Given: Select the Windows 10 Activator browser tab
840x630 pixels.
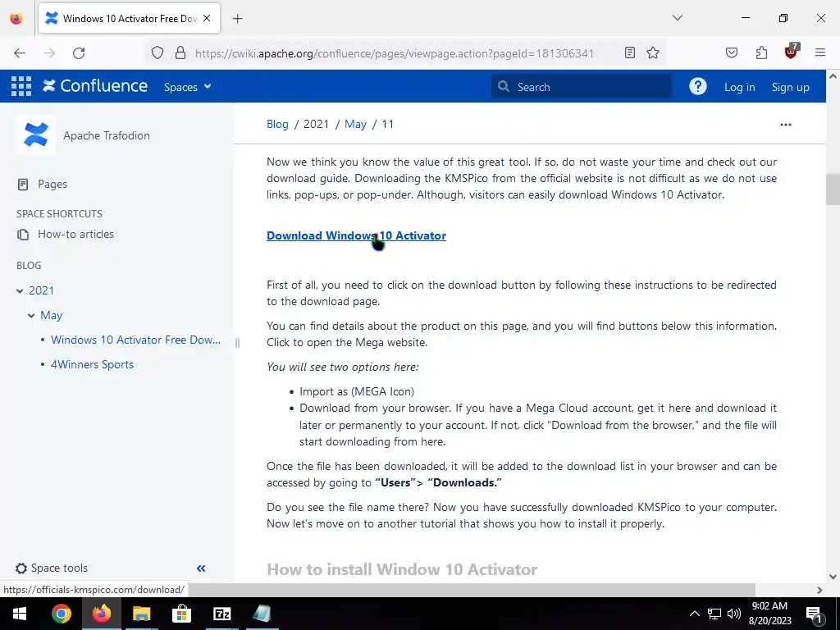Looking at the screenshot, I should pyautogui.click(x=129, y=19).
